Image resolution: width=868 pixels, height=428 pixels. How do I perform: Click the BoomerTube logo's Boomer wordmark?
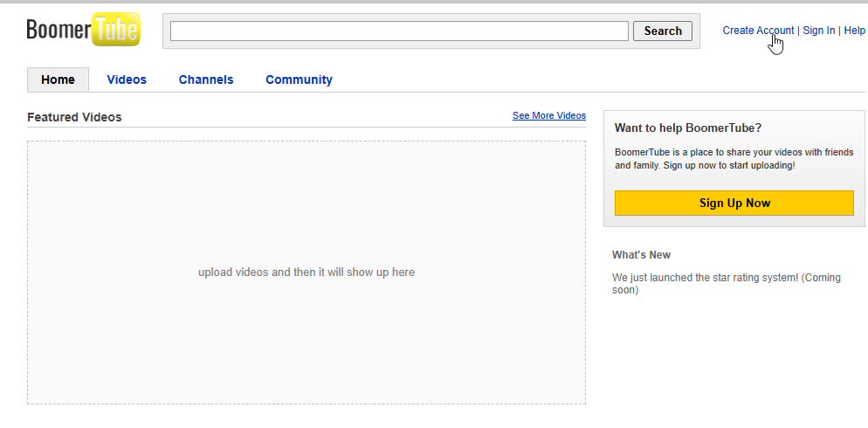point(59,31)
